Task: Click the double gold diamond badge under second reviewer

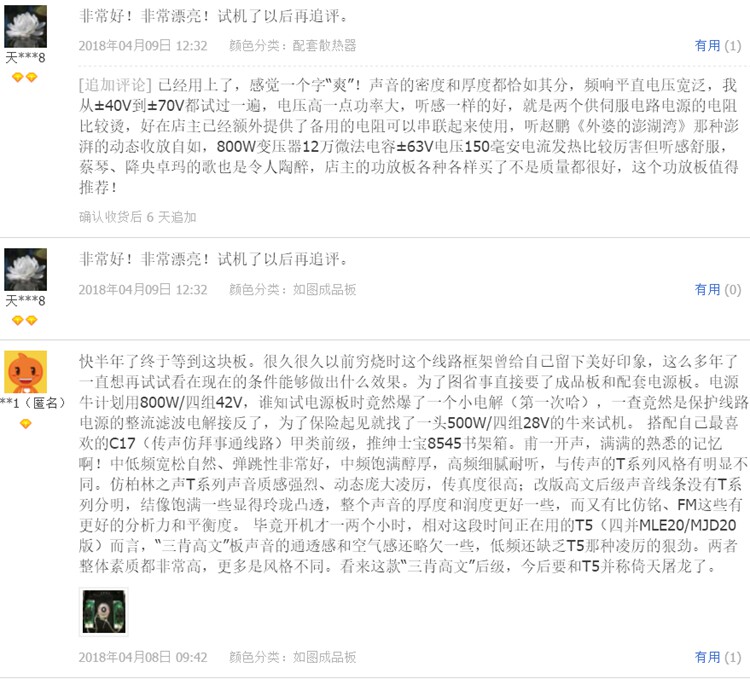Action: tap(25, 320)
